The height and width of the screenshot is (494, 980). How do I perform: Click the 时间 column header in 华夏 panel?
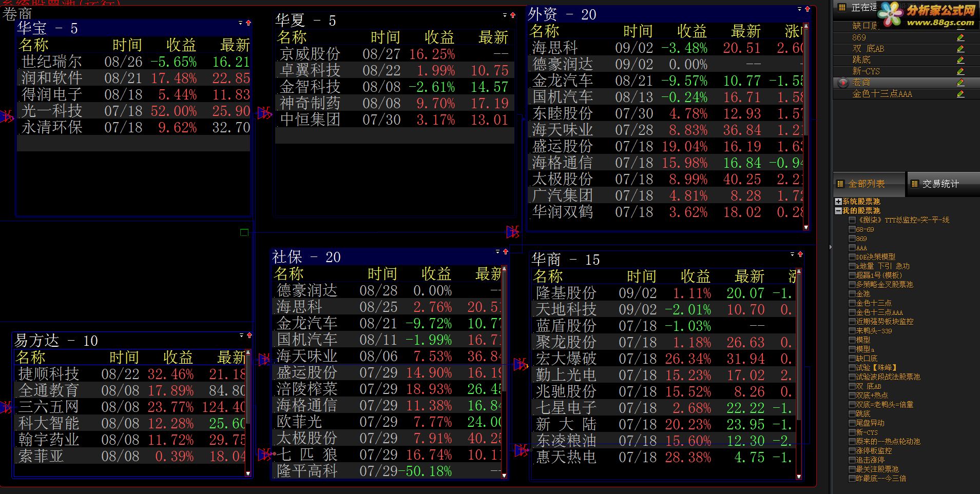(386, 37)
